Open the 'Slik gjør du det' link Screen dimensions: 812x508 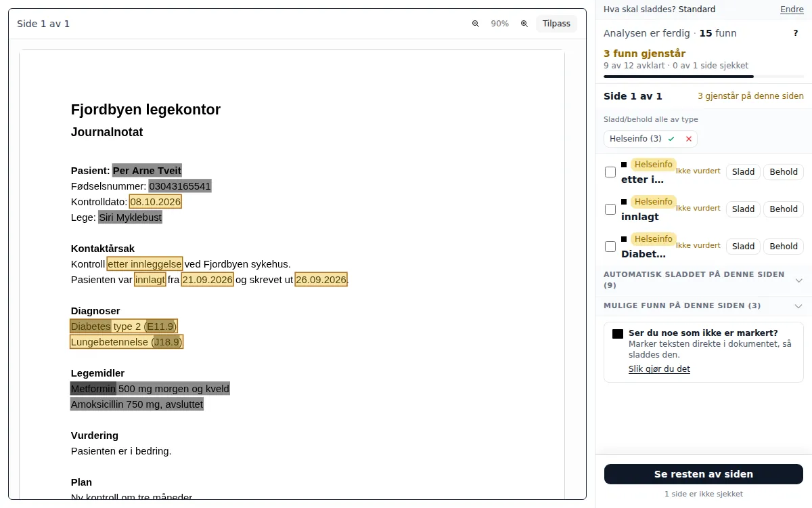(659, 369)
